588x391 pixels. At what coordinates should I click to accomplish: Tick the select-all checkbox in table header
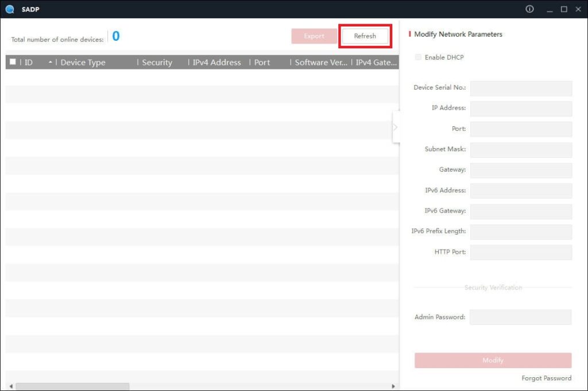[13, 62]
